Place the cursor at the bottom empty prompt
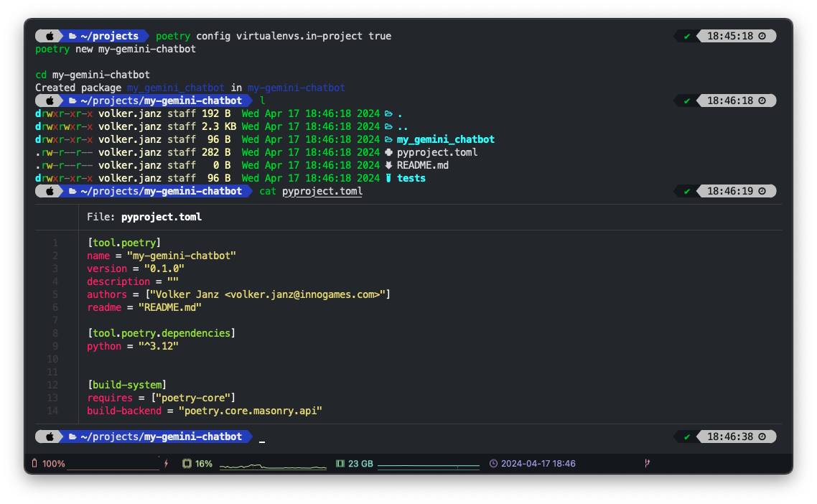Image resolution: width=817 pixels, height=504 pixels. coord(262,437)
